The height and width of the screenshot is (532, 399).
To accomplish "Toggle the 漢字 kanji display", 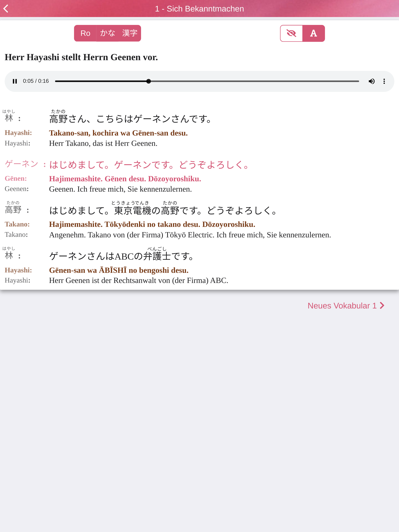I will click(x=130, y=33).
